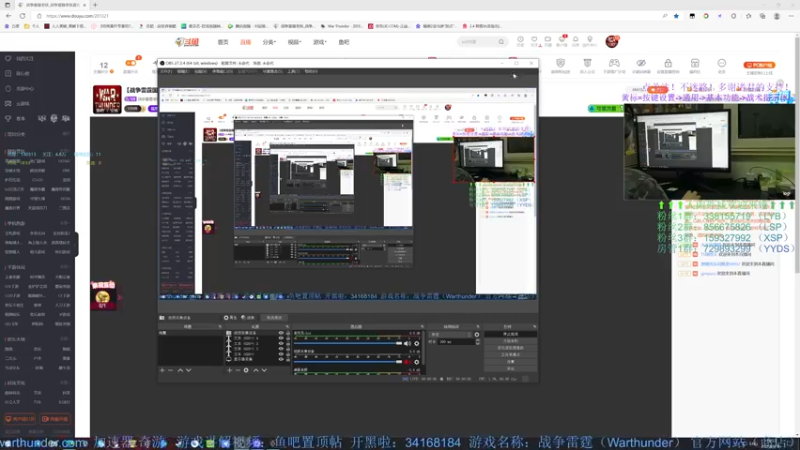The width and height of the screenshot is (800, 450).
Task: Click the 属性 properties button above the docks
Action: pos(231,317)
